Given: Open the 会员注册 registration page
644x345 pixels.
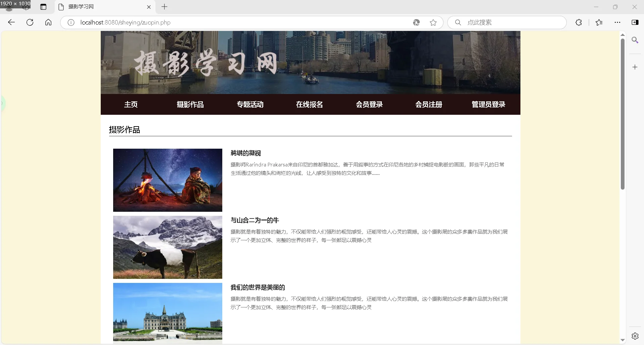Looking at the screenshot, I should click(429, 104).
